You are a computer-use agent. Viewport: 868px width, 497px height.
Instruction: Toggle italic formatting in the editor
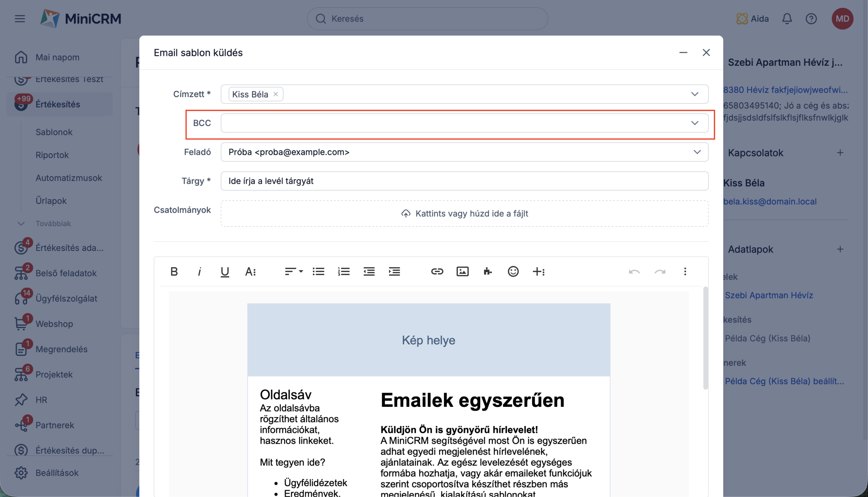[x=199, y=271]
